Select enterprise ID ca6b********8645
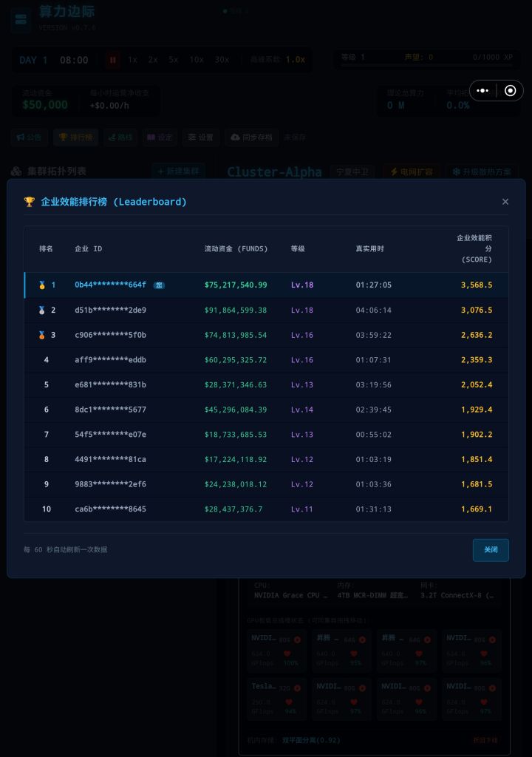 point(110,509)
